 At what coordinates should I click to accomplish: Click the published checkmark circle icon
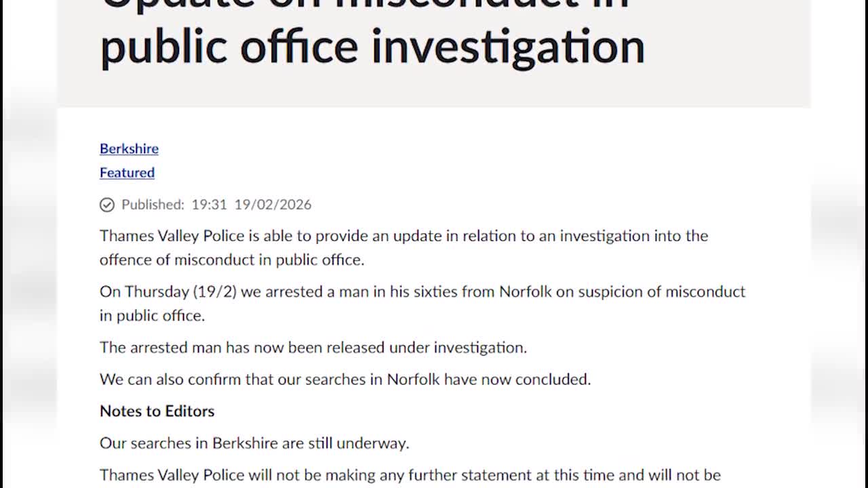(x=107, y=205)
